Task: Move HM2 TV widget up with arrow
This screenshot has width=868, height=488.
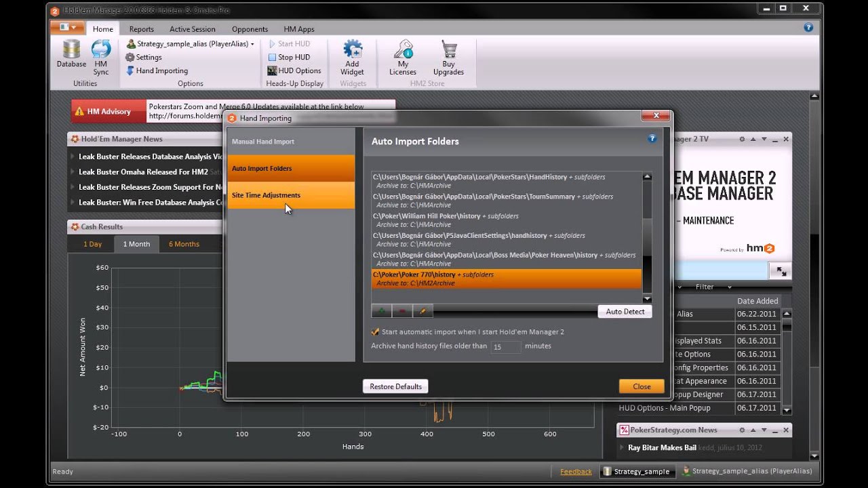Action: click(x=753, y=139)
